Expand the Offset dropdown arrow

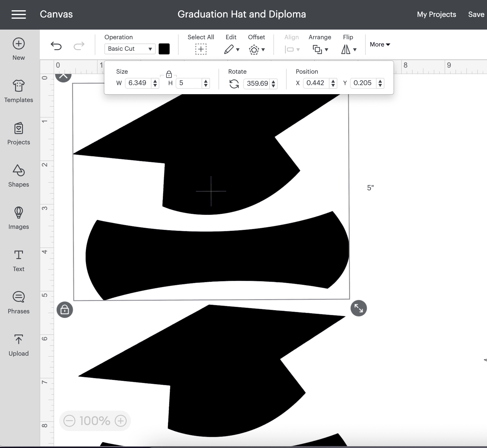pyautogui.click(x=263, y=50)
